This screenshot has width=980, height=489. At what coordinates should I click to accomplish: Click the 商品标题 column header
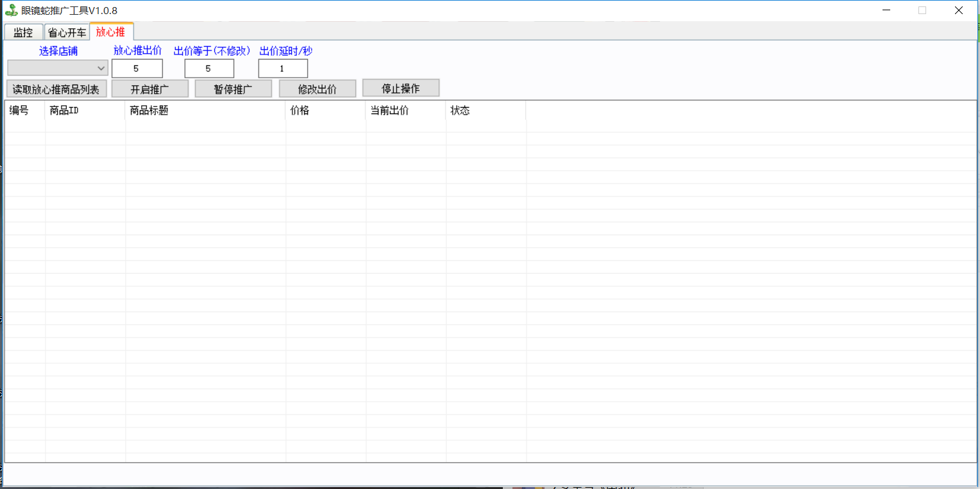pos(205,110)
